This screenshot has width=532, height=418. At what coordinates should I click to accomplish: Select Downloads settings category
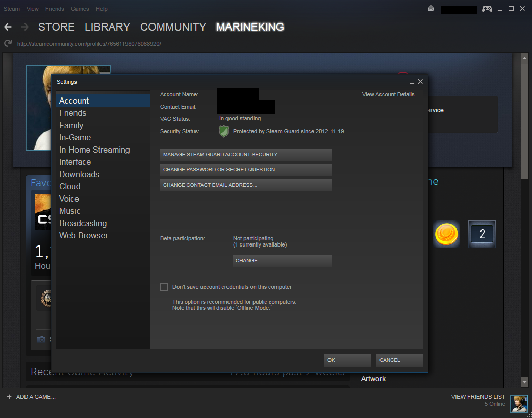(x=103, y=174)
